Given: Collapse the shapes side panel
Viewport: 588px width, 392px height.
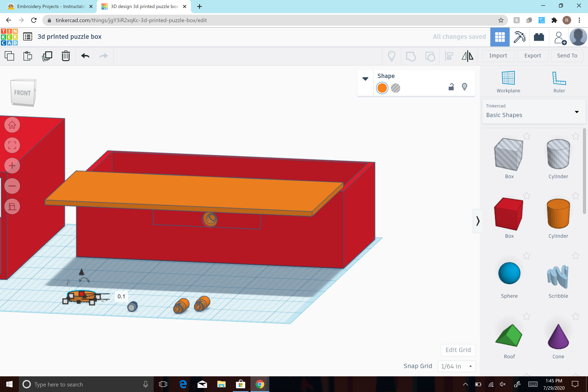Looking at the screenshot, I should coord(477,221).
